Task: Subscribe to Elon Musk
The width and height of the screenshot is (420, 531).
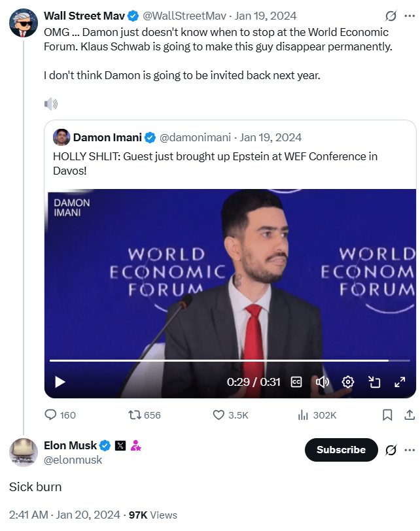Action: pos(341,450)
